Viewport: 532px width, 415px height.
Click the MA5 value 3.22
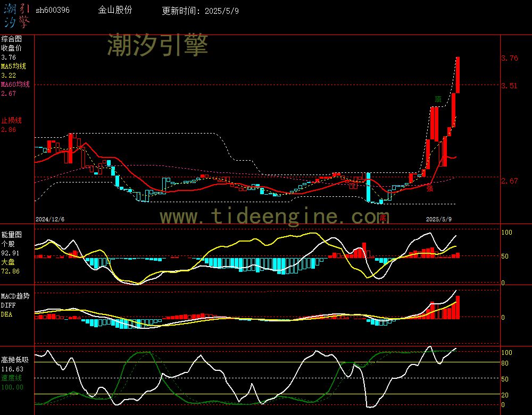point(9,76)
